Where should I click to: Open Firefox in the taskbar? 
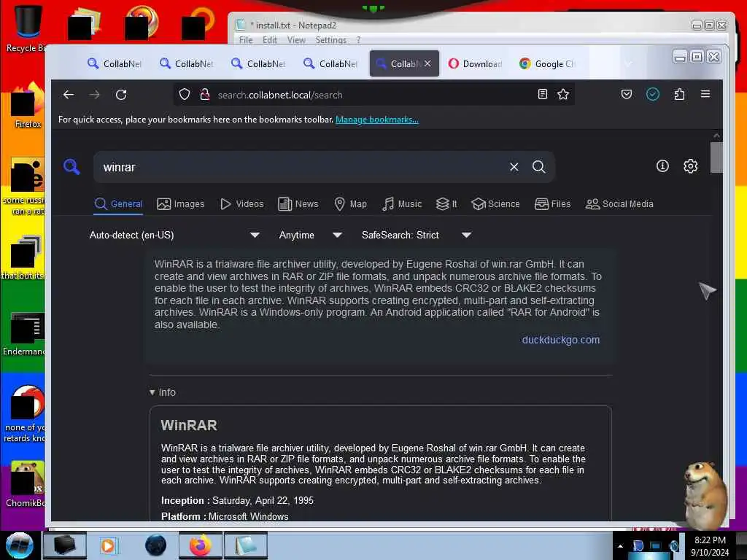pos(201,545)
